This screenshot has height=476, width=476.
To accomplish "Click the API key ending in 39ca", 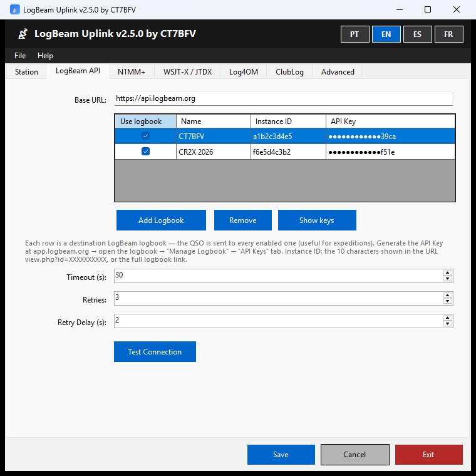I will (390, 137).
